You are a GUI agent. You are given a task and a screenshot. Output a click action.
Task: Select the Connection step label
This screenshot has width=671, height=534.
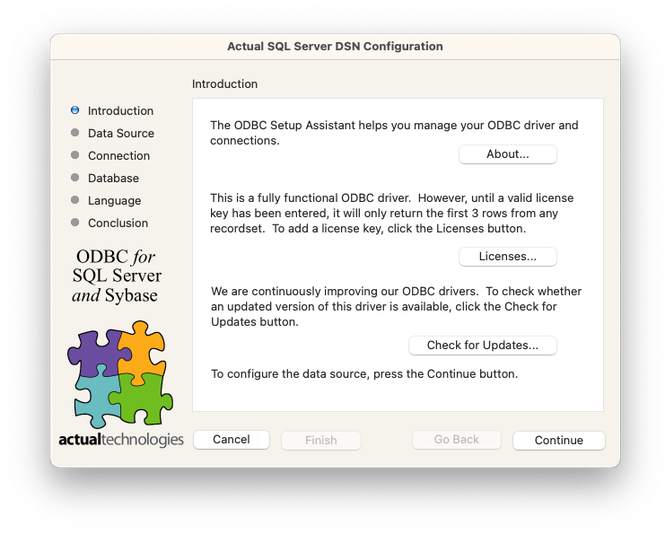pos(119,156)
